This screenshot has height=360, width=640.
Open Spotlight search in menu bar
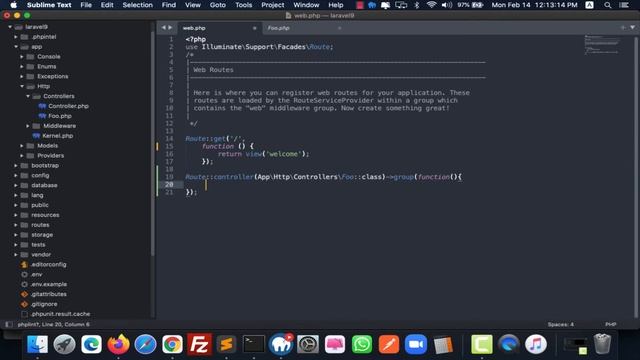pos(608,5)
